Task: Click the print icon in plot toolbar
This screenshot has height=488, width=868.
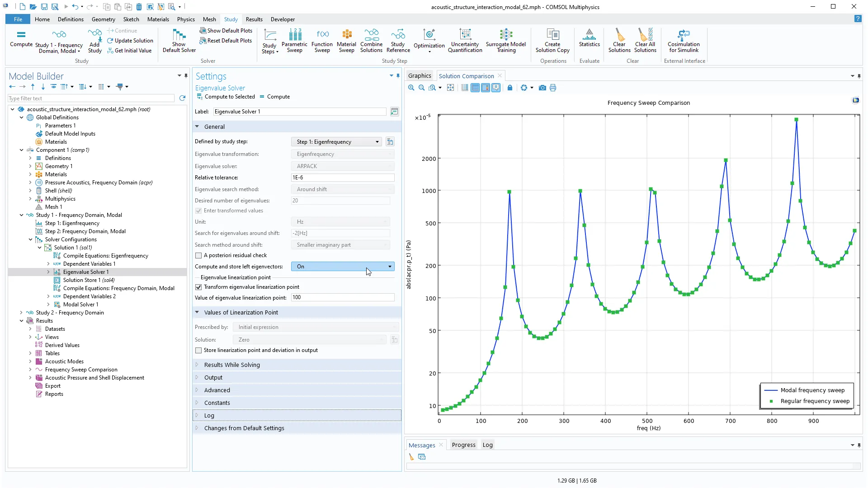Action: point(553,88)
